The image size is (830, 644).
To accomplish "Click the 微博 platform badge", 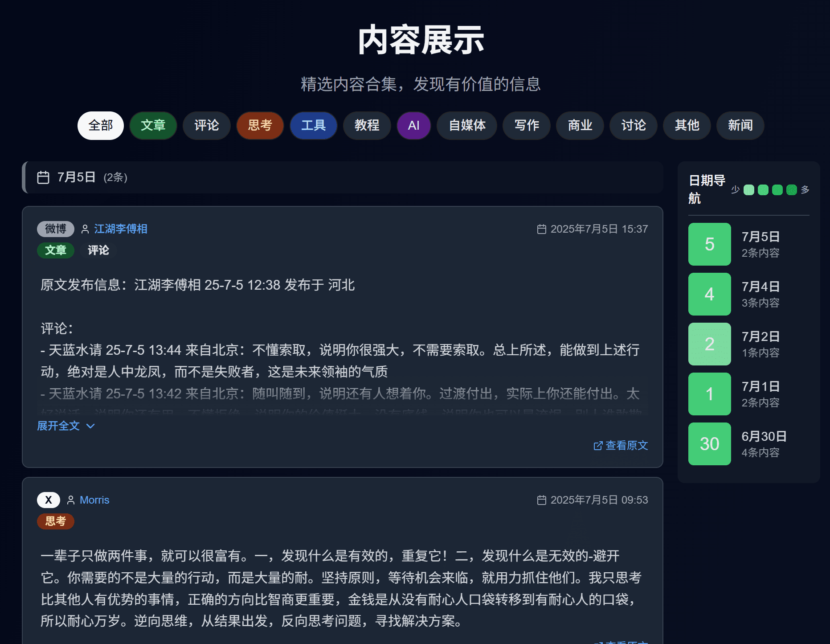I will coord(55,229).
